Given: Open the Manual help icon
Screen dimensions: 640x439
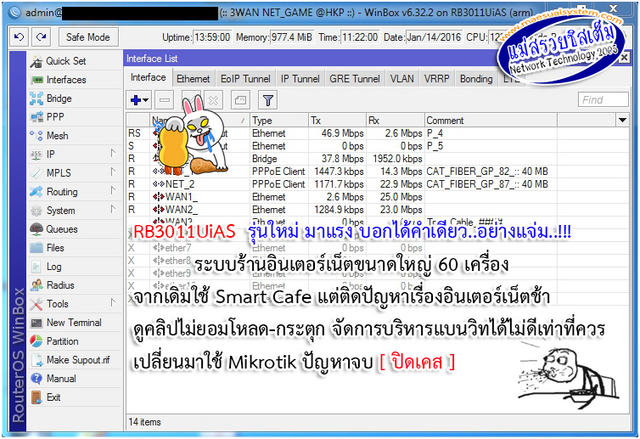Looking at the screenshot, I should (36, 379).
